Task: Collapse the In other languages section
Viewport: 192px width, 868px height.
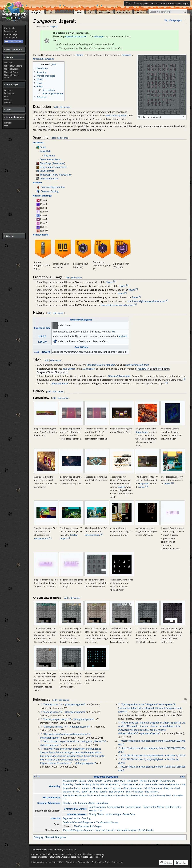Action: click(14, 117)
